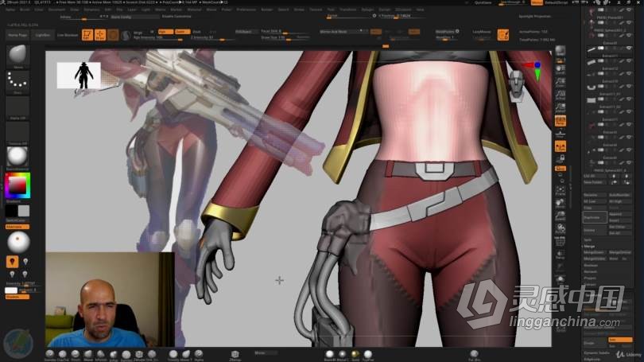644x362 pixels.
Task: Expand the Boolean section
Action: point(591,266)
